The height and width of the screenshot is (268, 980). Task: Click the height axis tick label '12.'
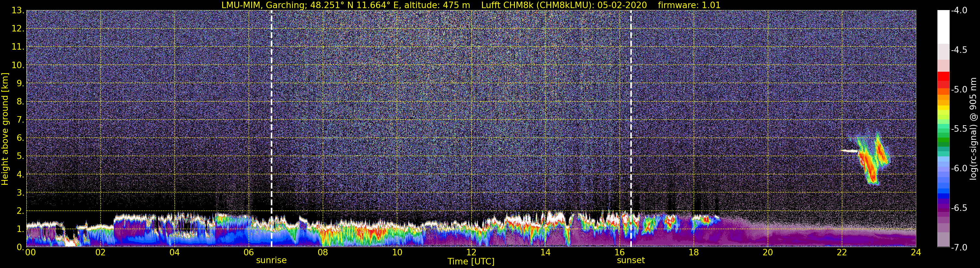click(x=18, y=29)
